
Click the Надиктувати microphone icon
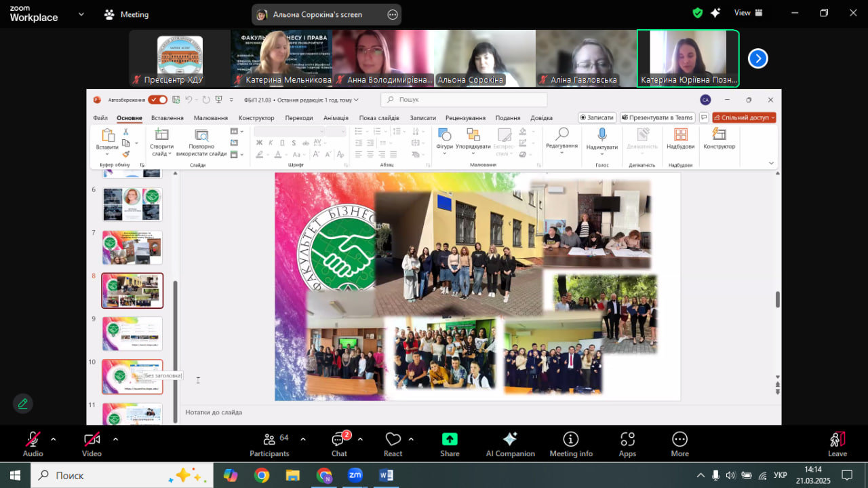pos(601,134)
